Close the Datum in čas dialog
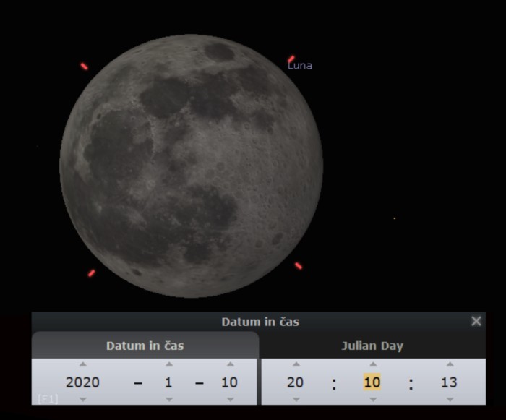 point(476,321)
